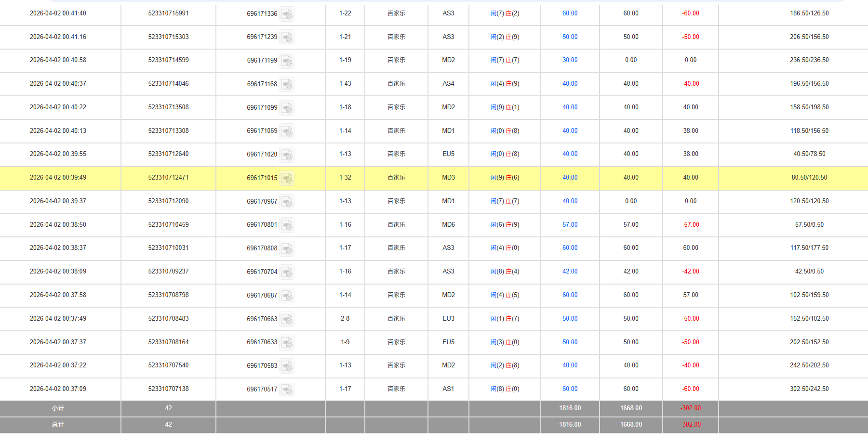Click bet amount 60.00 at 00:41:40

(570, 13)
